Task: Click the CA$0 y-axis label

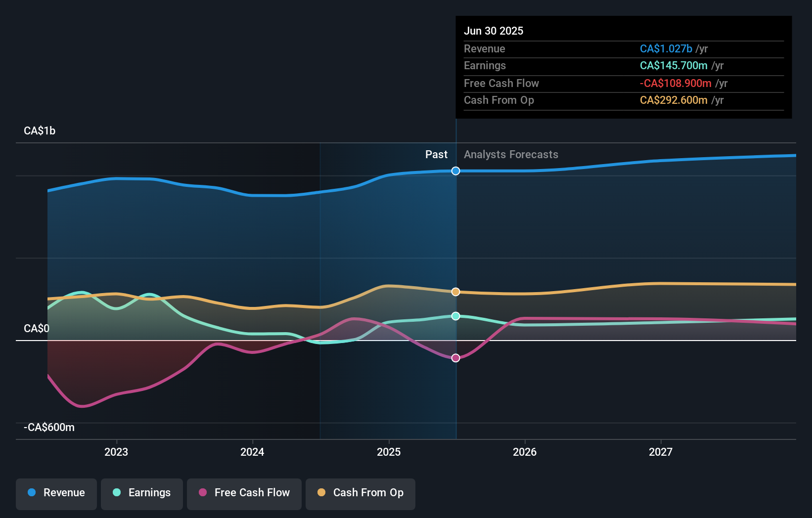Action: 37,328
